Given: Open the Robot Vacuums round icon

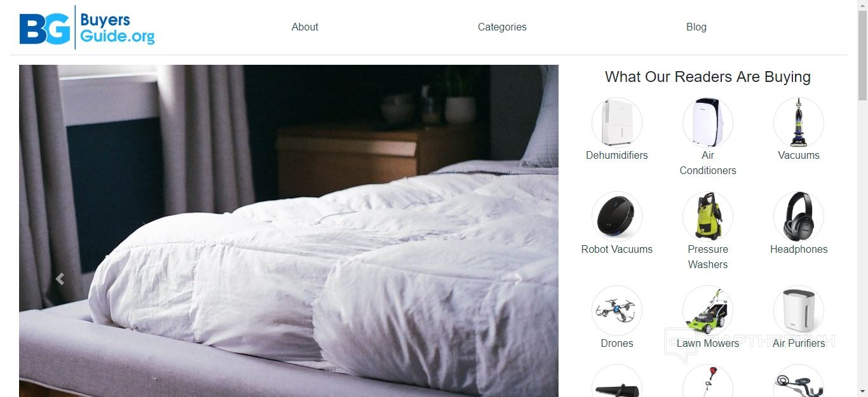Looking at the screenshot, I should pos(616,216).
